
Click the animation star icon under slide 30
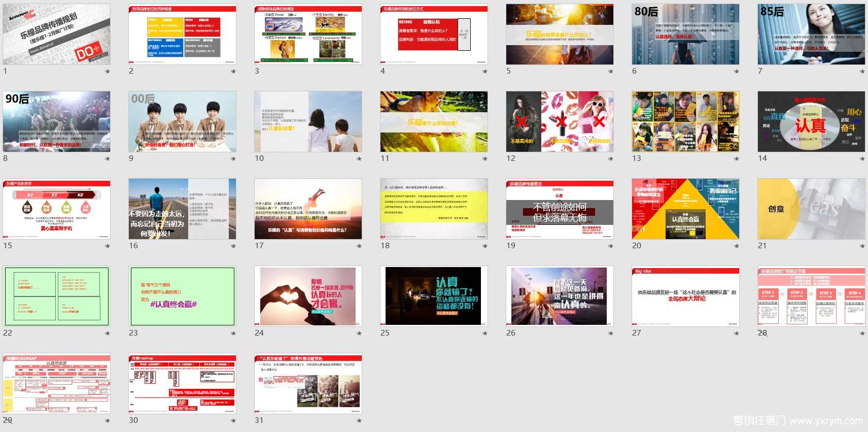[x=233, y=421]
